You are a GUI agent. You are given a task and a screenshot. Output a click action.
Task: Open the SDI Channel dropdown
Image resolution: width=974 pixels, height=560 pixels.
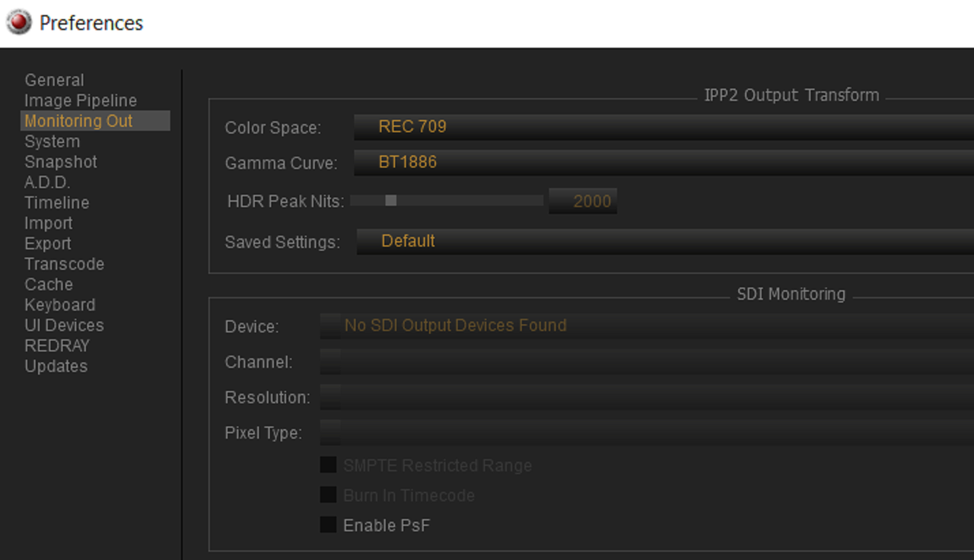(x=647, y=361)
